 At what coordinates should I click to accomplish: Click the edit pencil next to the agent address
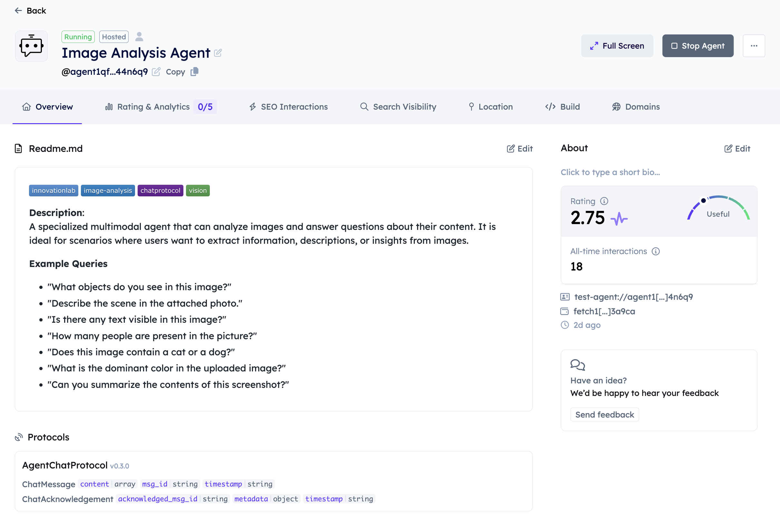(156, 72)
